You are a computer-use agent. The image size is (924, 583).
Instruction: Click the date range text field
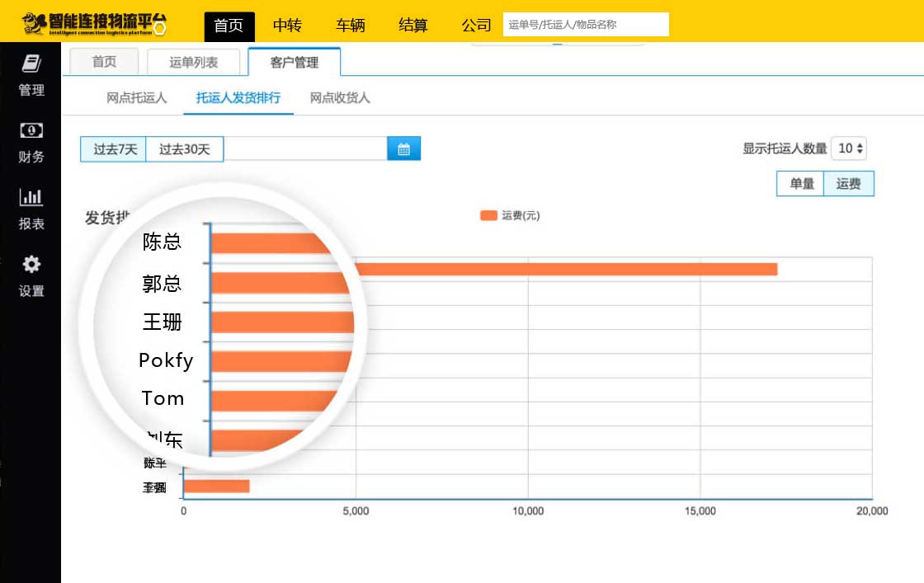tap(305, 149)
